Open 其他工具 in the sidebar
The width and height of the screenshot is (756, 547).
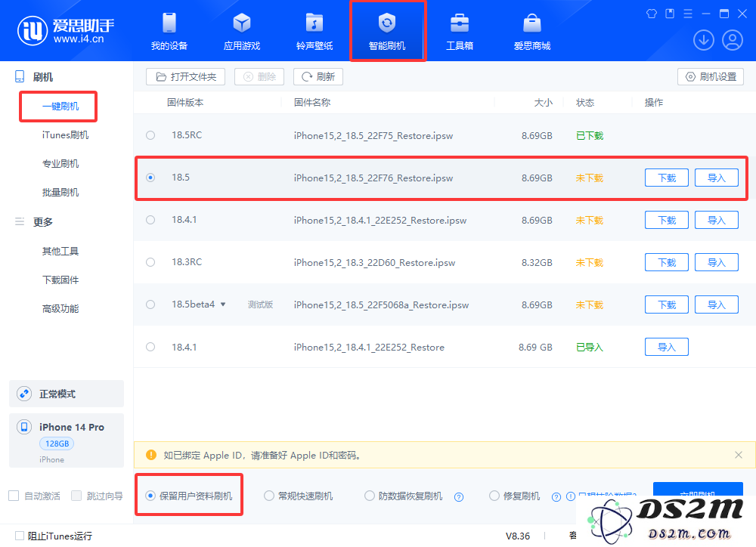coord(60,251)
